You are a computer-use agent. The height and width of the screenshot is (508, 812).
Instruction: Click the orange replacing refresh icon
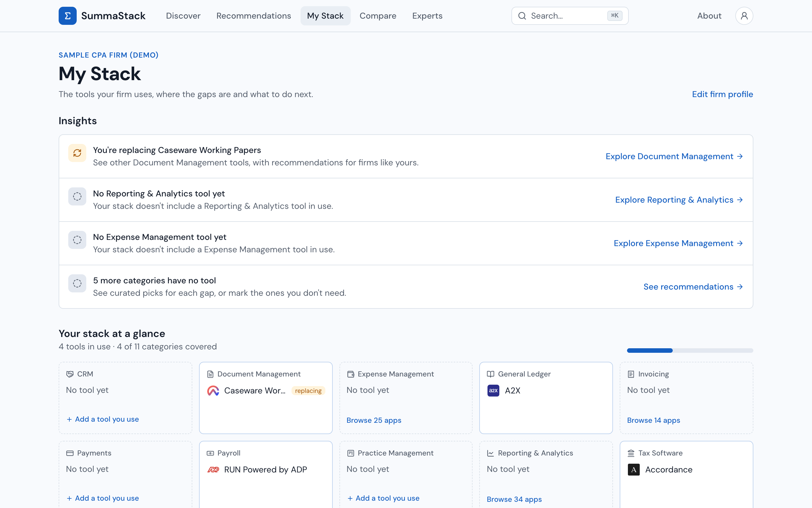(77, 153)
